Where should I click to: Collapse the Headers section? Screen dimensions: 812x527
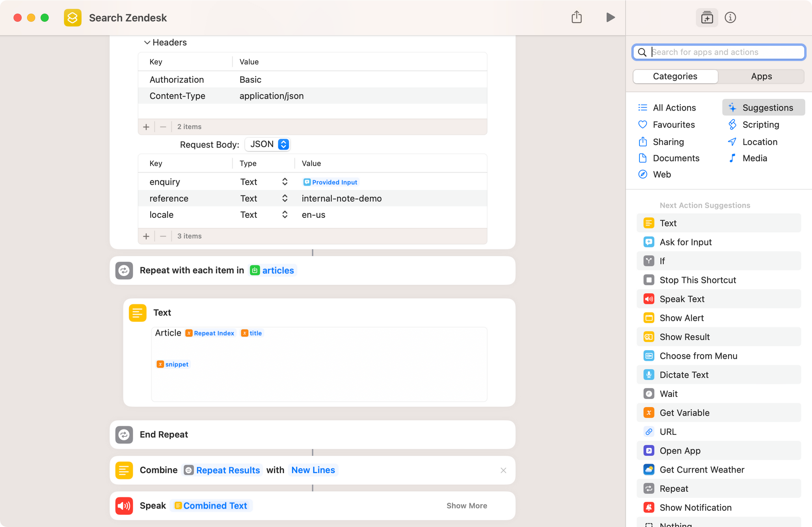147,43
